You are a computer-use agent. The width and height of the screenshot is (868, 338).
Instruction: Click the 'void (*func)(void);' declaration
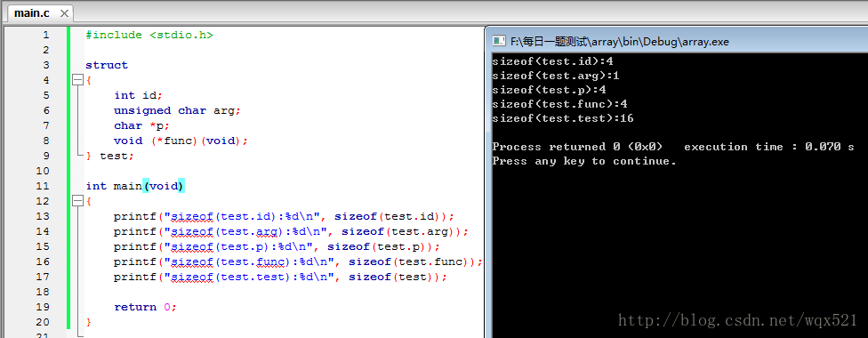pos(181,141)
